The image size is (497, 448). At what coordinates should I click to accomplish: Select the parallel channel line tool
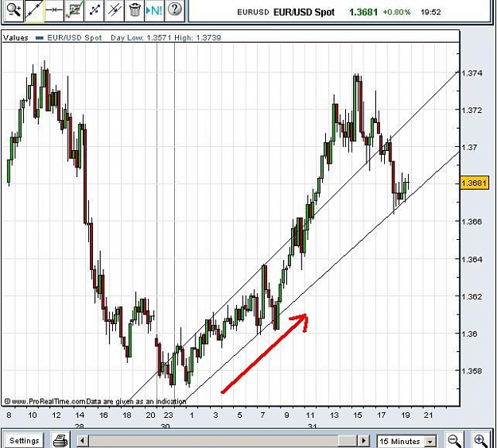click(x=115, y=10)
